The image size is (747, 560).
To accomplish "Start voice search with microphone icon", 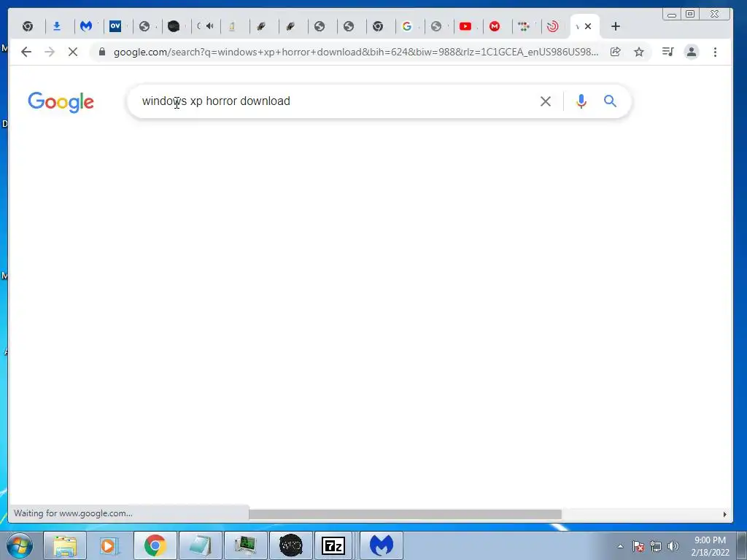I will point(581,101).
